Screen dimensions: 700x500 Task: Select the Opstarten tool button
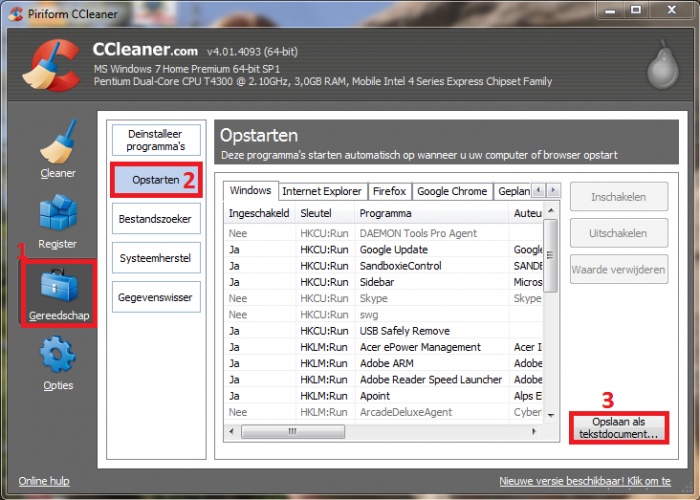156,180
